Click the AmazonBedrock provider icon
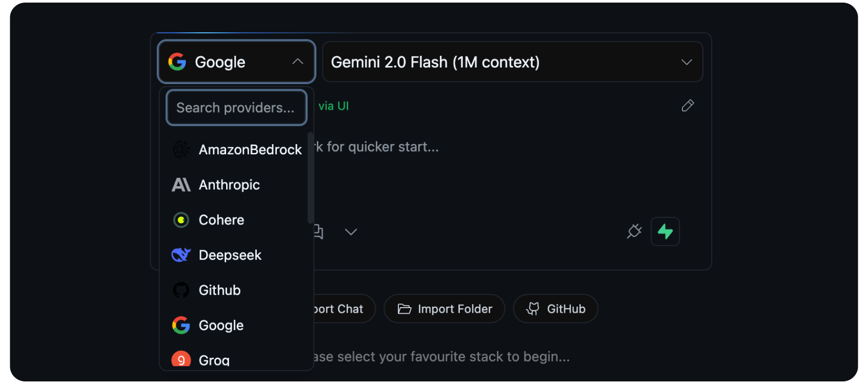868x384 pixels. pyautogui.click(x=180, y=150)
